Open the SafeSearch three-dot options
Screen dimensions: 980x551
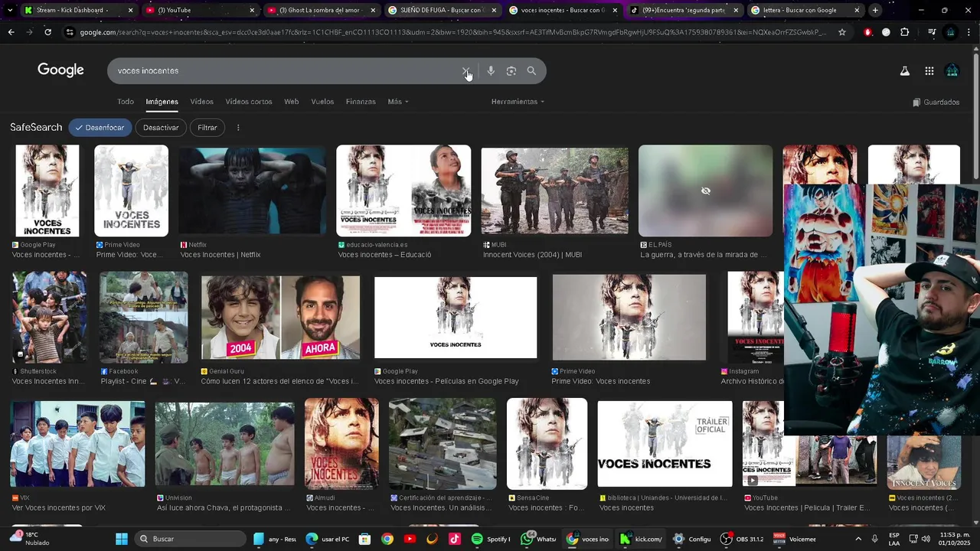[x=238, y=128]
